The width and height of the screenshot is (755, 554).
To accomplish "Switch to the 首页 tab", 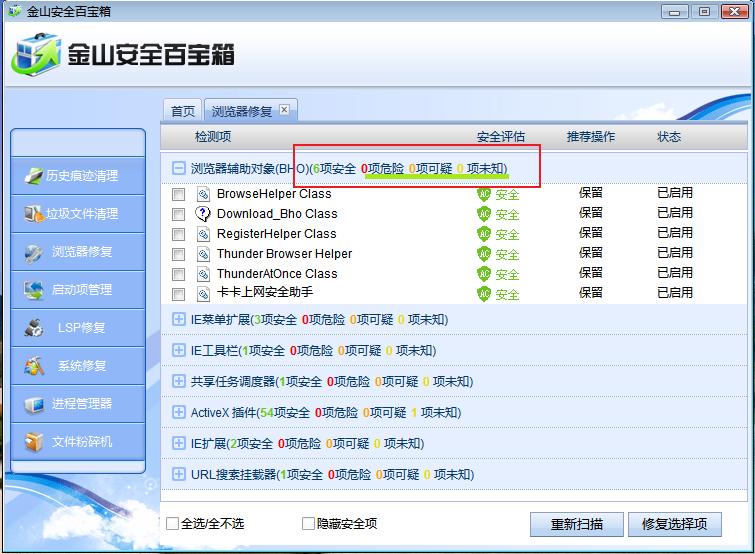I will 182,111.
